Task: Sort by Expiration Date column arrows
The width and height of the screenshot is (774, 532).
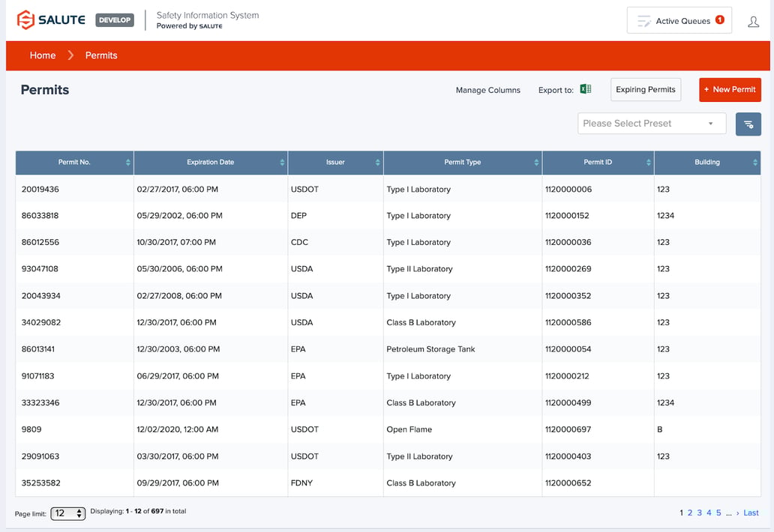Action: tap(282, 163)
